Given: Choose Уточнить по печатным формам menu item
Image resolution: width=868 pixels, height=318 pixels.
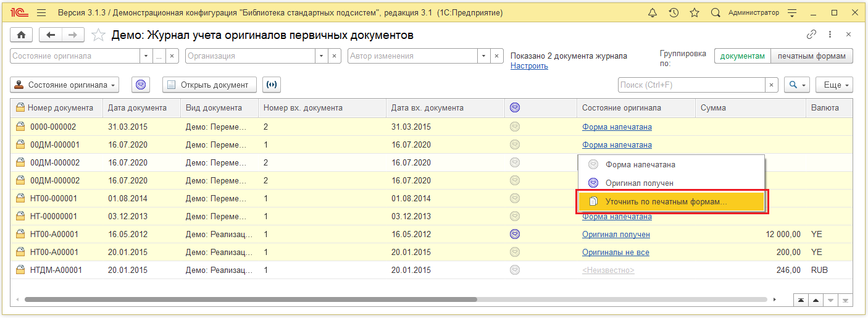Looking at the screenshot, I should [671, 201].
